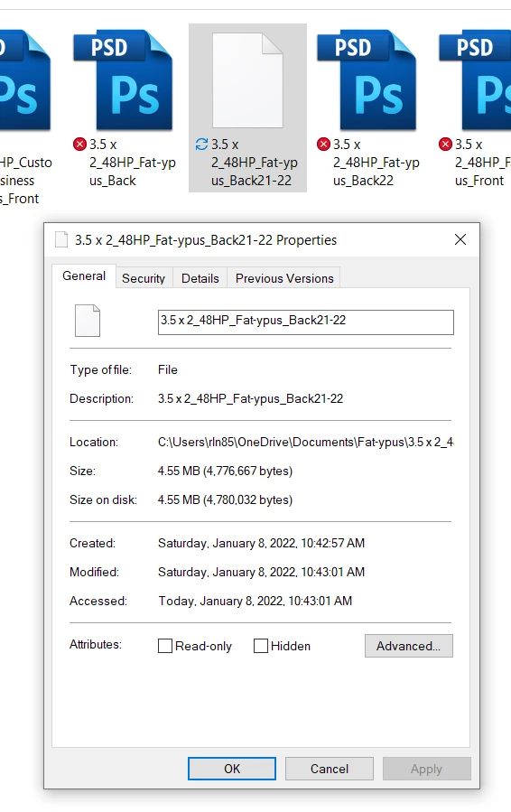Image resolution: width=511 pixels, height=812 pixels.
Task: Select the PSD file icon above us_Front label
Action: (475, 80)
